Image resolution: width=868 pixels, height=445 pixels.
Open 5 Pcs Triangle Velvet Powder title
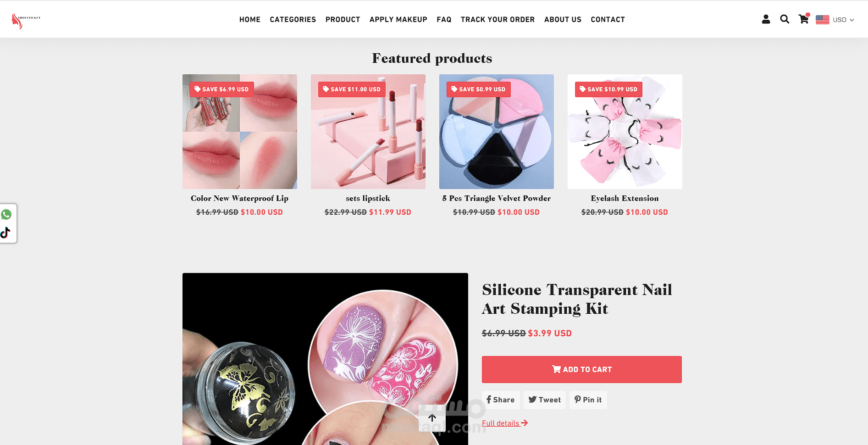pyautogui.click(x=496, y=198)
